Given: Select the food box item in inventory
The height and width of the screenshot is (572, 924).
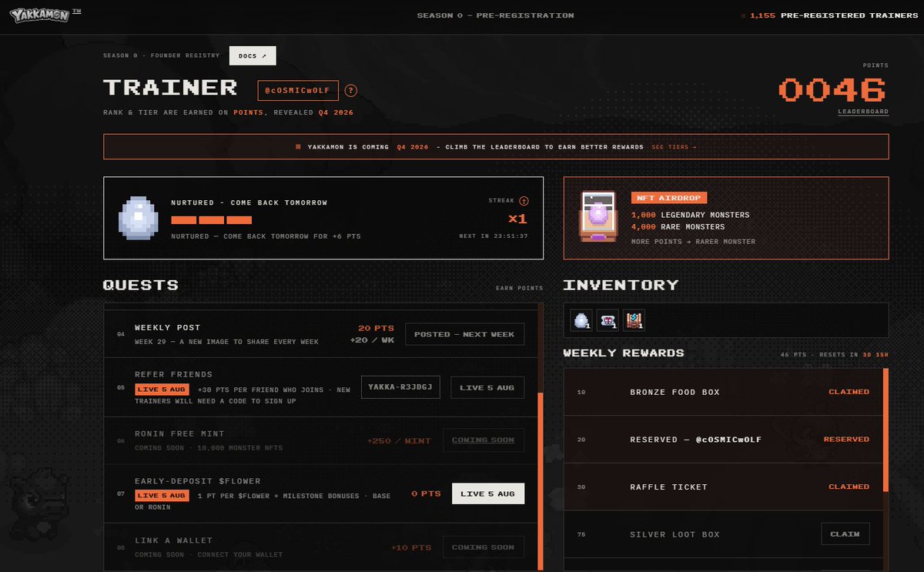Looking at the screenshot, I should 634,320.
